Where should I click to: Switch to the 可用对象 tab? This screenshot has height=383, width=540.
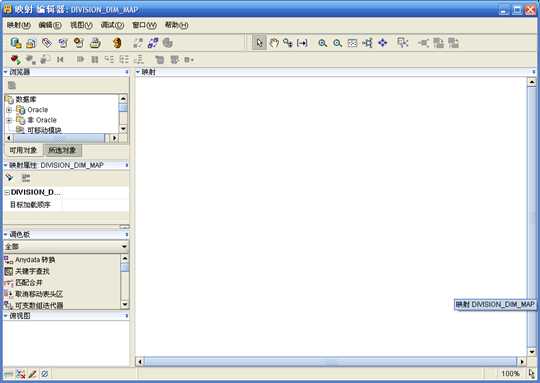[23, 150]
